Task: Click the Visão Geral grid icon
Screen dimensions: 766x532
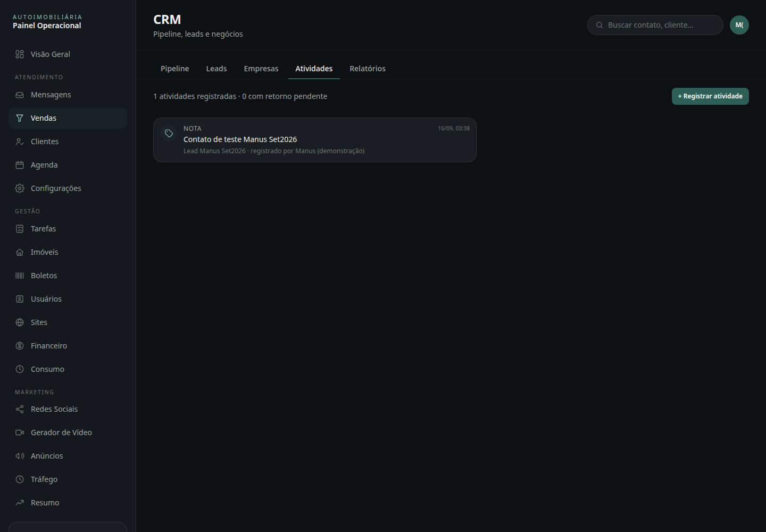Action: [20, 54]
